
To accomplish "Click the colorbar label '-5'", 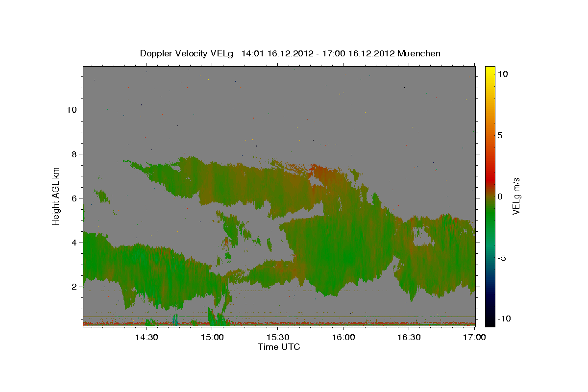I will (x=502, y=258).
